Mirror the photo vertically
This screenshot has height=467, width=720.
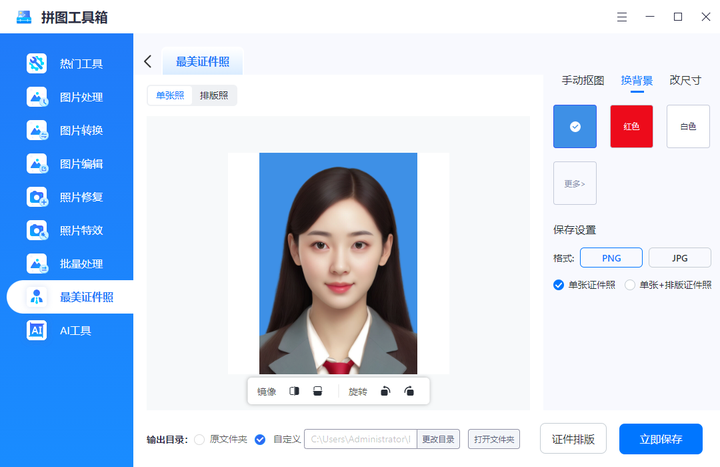(x=317, y=391)
